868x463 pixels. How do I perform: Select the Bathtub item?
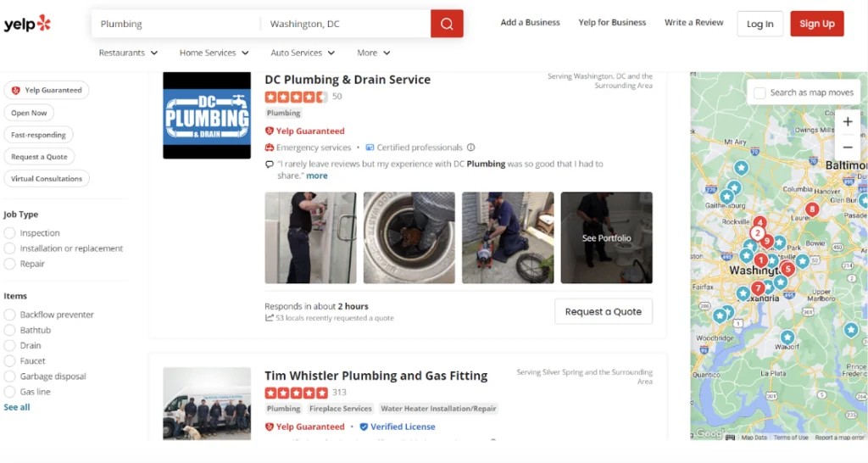[x=9, y=330]
